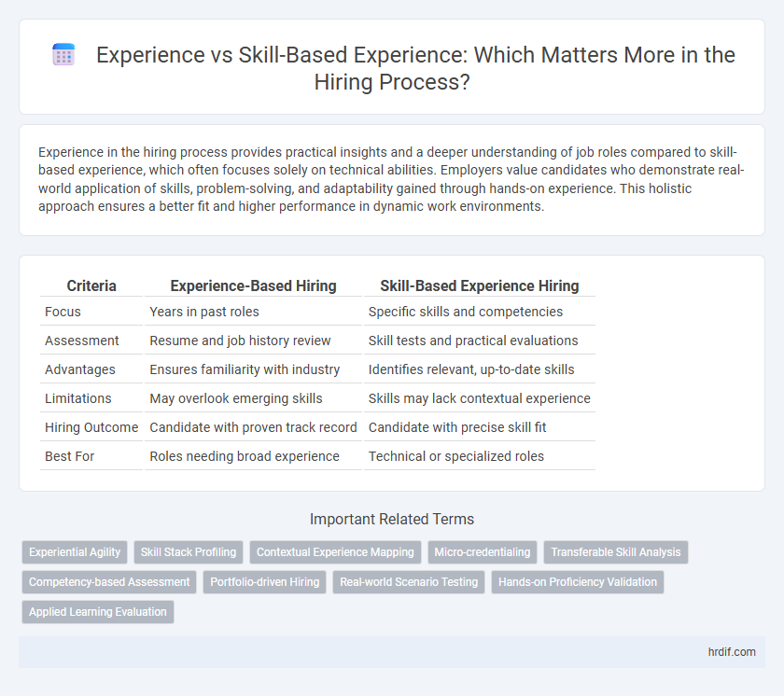Click the Portfolio-driven Hiring tag

[x=264, y=582]
